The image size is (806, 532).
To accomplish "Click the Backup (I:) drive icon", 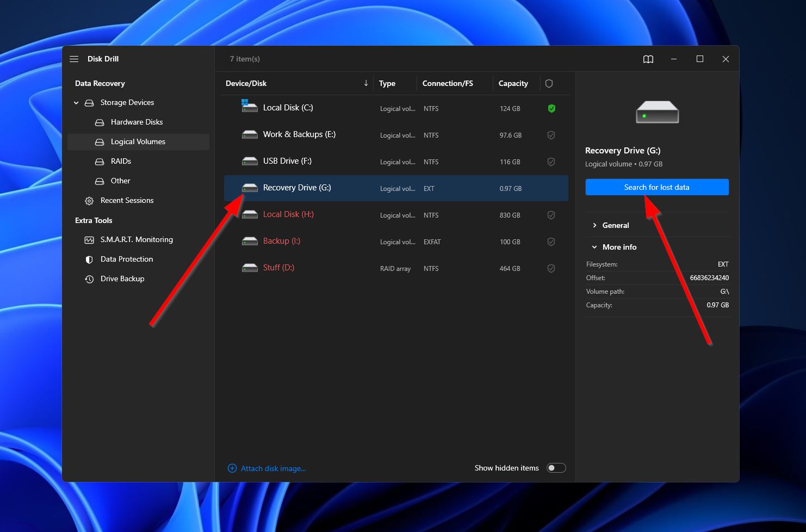I will [x=250, y=241].
